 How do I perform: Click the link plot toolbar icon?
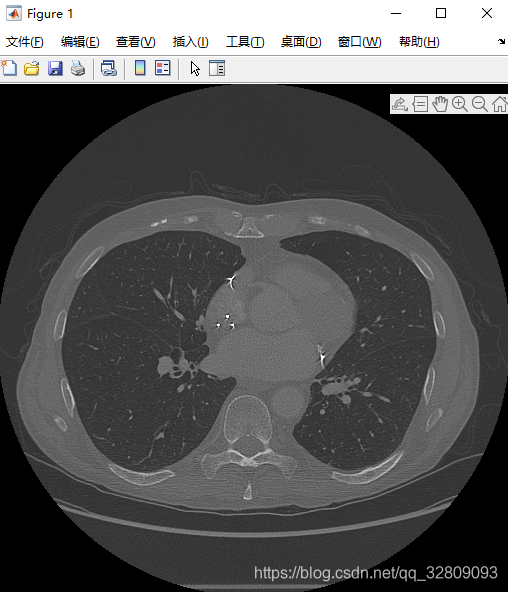click(109, 68)
